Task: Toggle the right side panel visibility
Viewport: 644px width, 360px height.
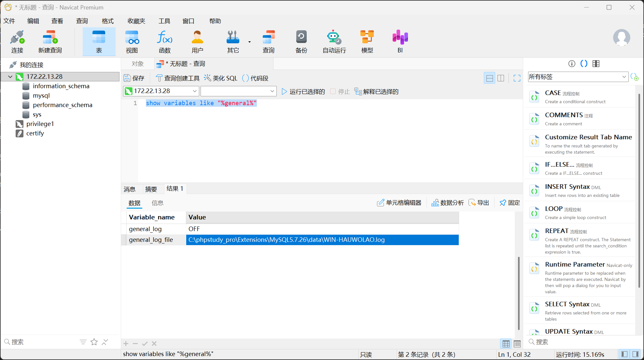Action: 635,354
